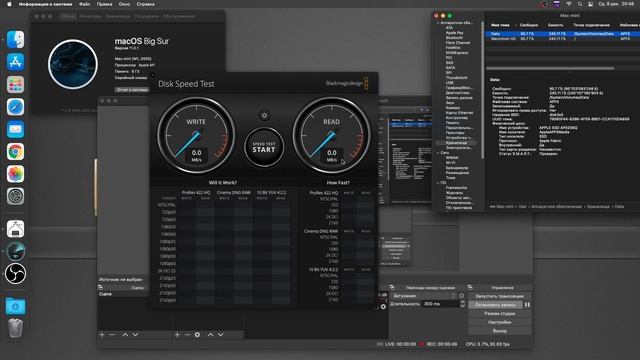Open the Правка menu
The image size is (640, 360).
point(104,4)
